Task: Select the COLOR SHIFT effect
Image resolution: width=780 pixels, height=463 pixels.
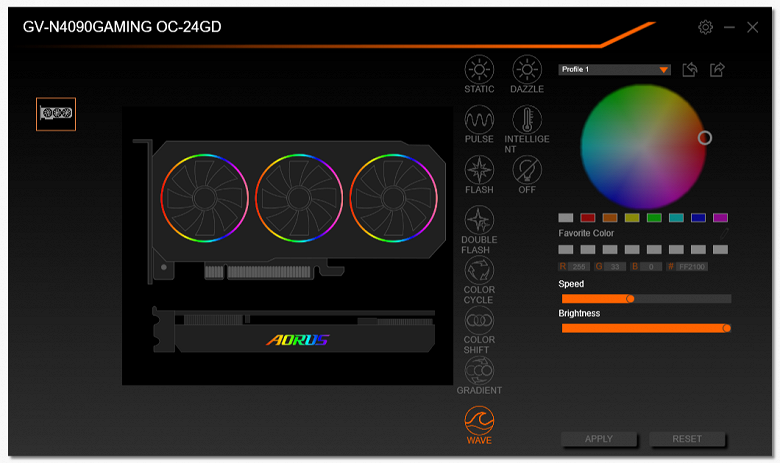Action: [479, 330]
